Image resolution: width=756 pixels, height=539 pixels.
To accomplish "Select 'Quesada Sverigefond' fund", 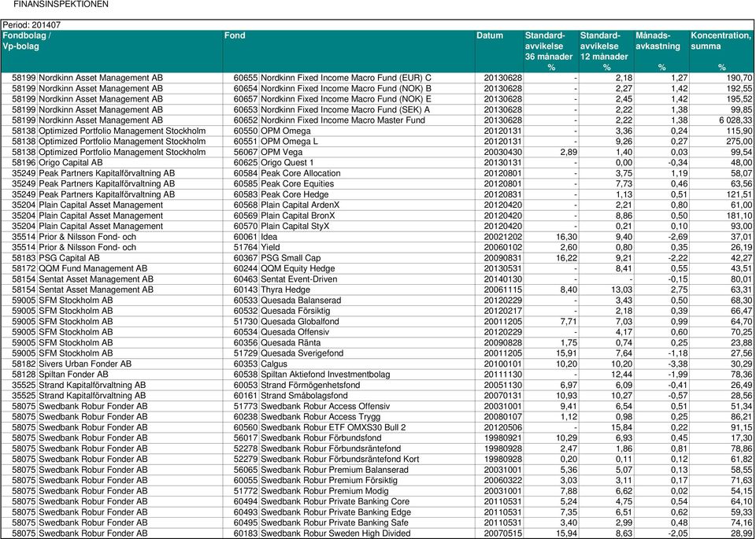I will (302, 353).
